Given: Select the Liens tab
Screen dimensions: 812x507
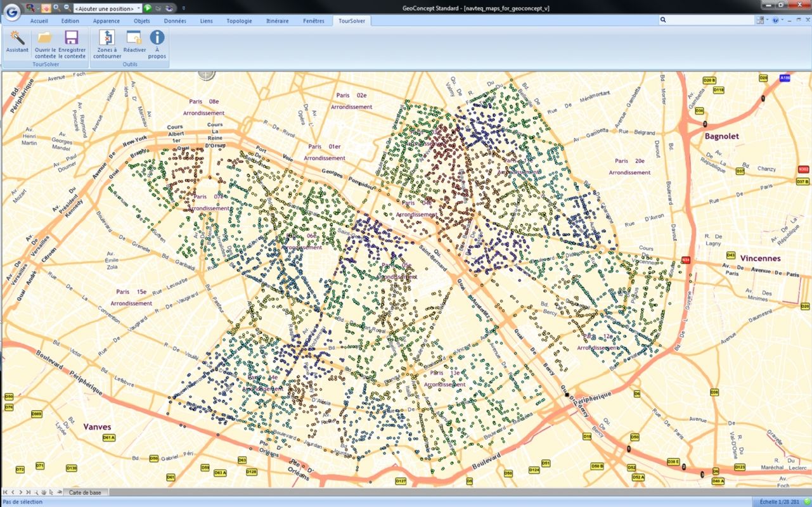Looking at the screenshot, I should pos(207,21).
